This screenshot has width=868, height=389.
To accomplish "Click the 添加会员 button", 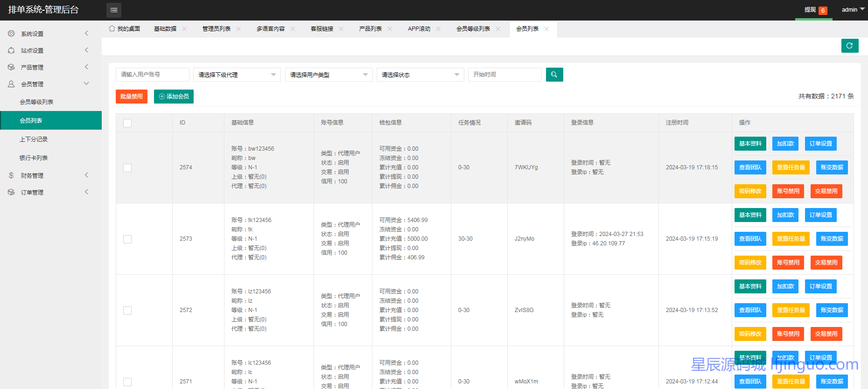I will point(174,97).
